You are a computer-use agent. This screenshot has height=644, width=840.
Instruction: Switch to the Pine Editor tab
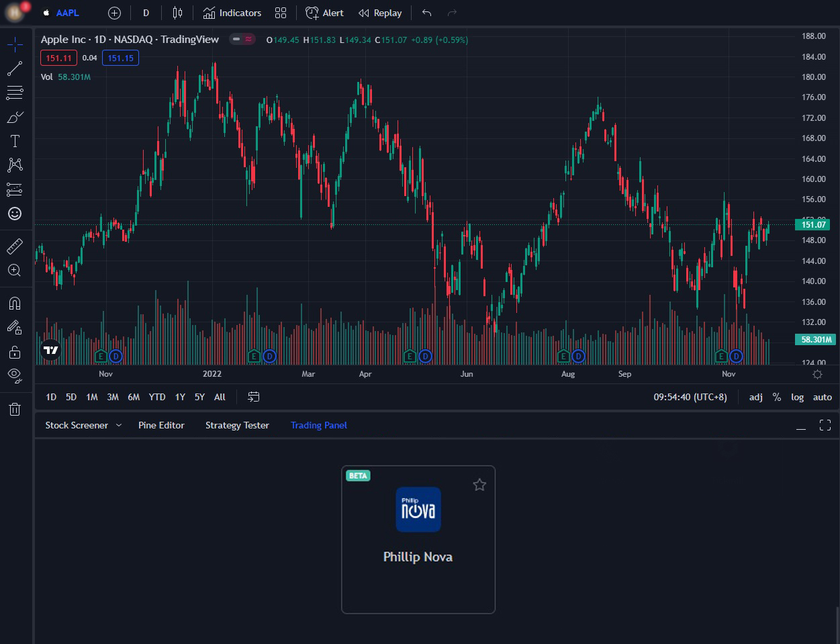coord(161,425)
